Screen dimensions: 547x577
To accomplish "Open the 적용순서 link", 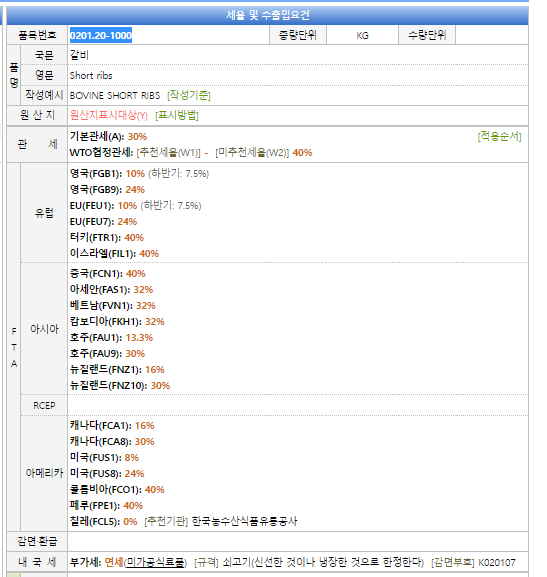I will [500, 137].
